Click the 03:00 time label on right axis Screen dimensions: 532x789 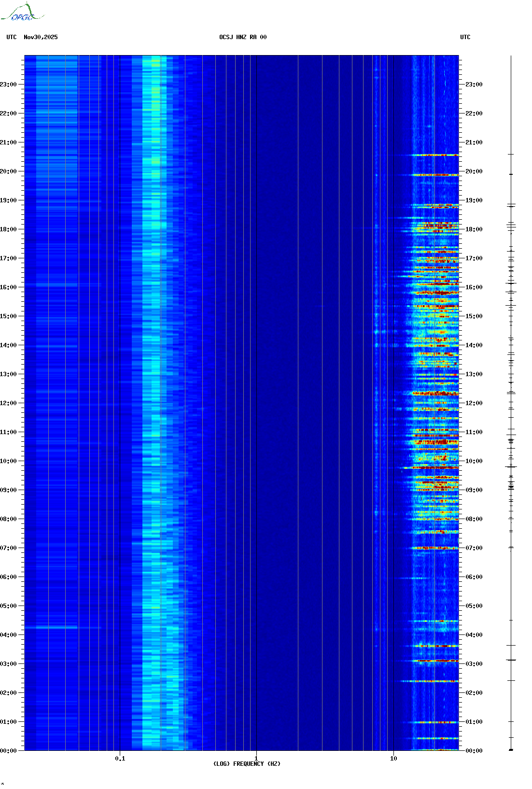click(474, 664)
